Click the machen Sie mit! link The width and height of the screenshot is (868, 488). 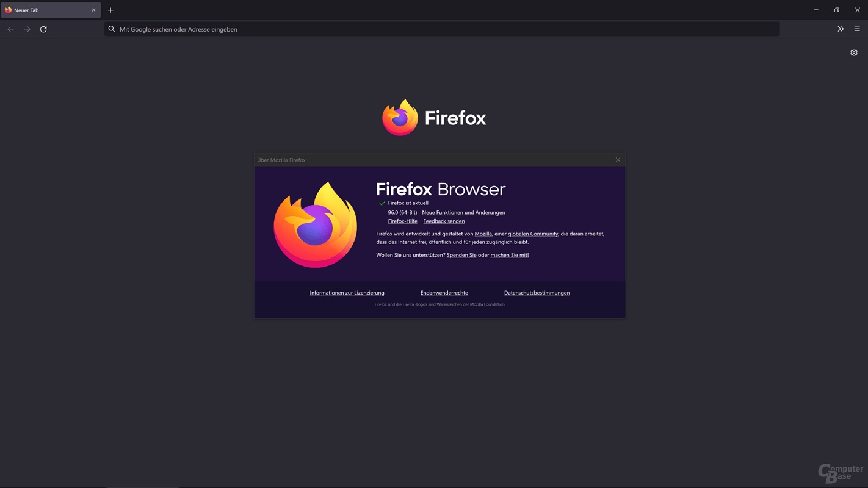[x=509, y=256]
